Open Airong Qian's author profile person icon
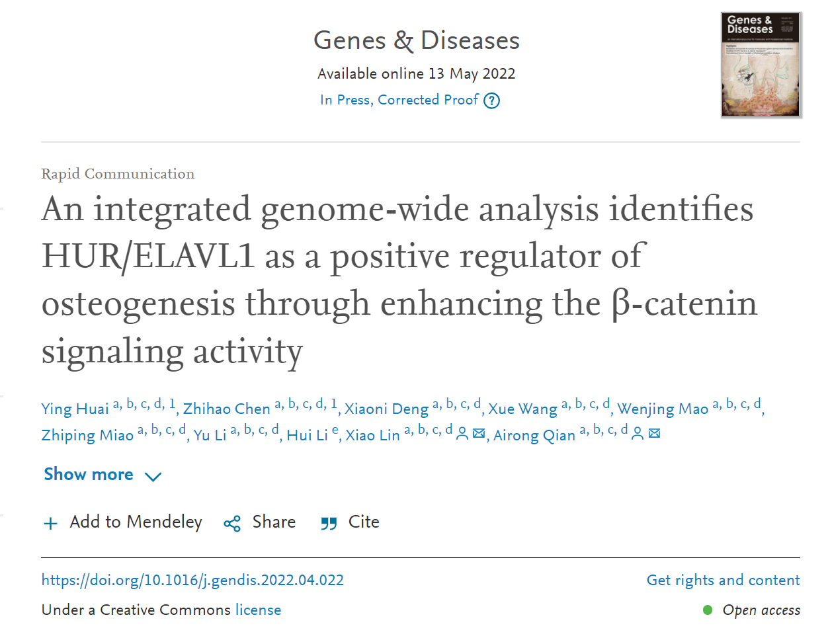Screen dimensions: 828x644 (x=638, y=434)
